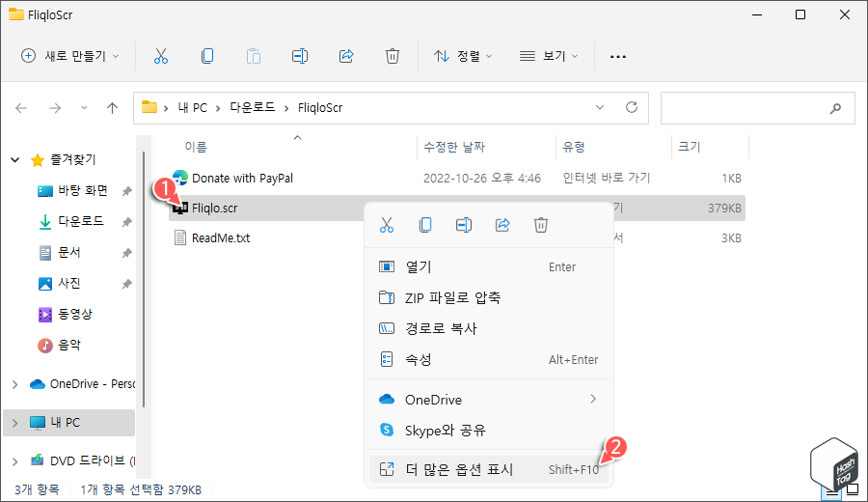Switch to the details view icon in the status bar
Screen dimensions: 868x502
coord(831,490)
